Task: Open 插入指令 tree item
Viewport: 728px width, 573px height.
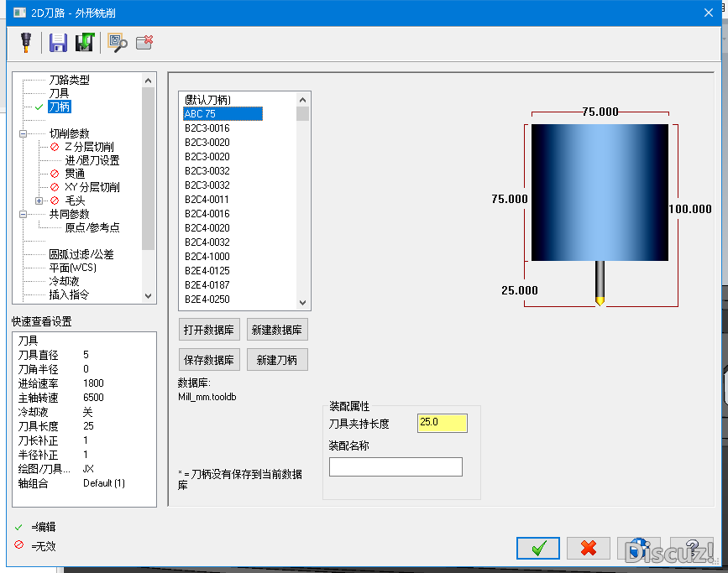Action: tap(69, 294)
